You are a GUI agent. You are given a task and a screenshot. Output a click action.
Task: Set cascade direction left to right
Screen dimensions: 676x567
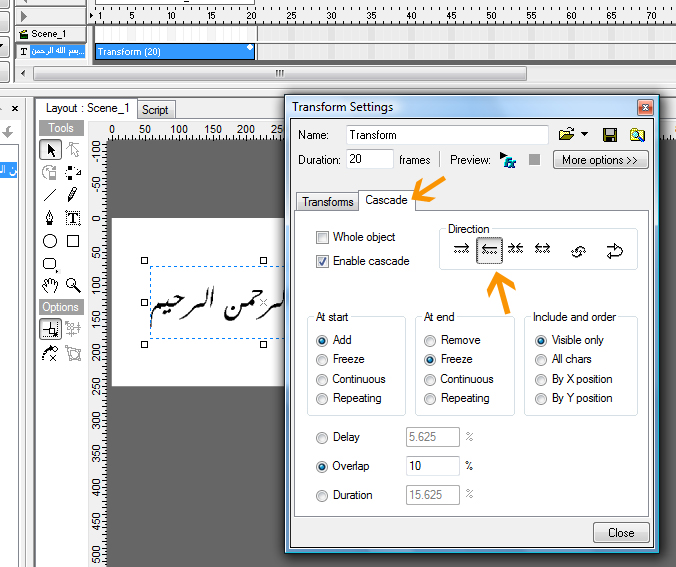460,250
